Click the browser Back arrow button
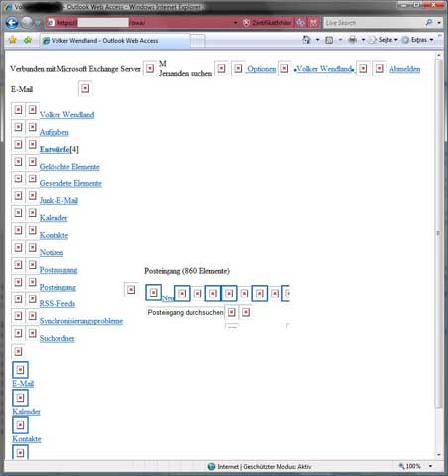Screen dimensions: 448x476 pyautogui.click(x=12, y=23)
